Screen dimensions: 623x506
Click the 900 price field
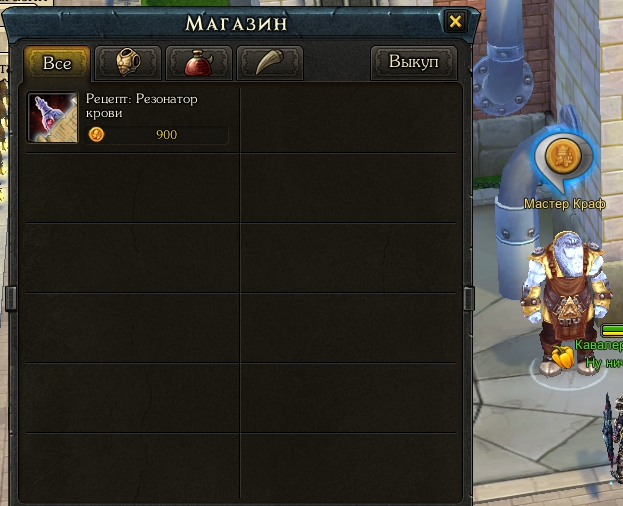(x=157, y=135)
